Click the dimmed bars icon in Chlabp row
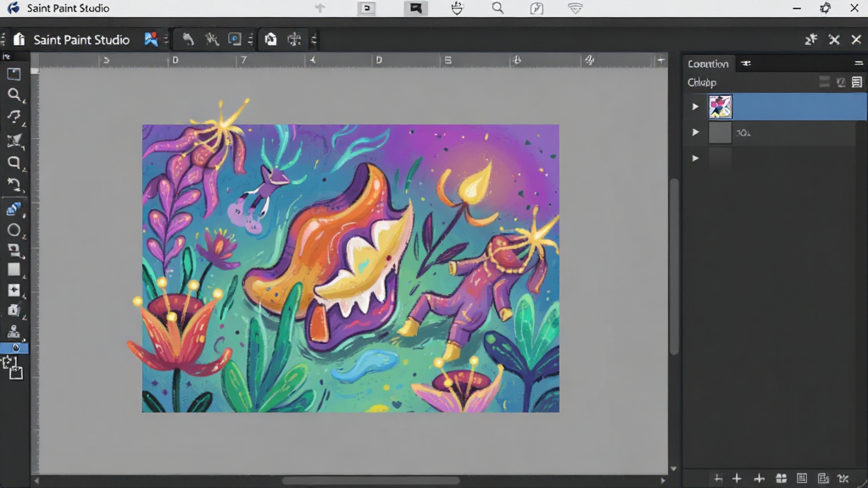 click(824, 82)
